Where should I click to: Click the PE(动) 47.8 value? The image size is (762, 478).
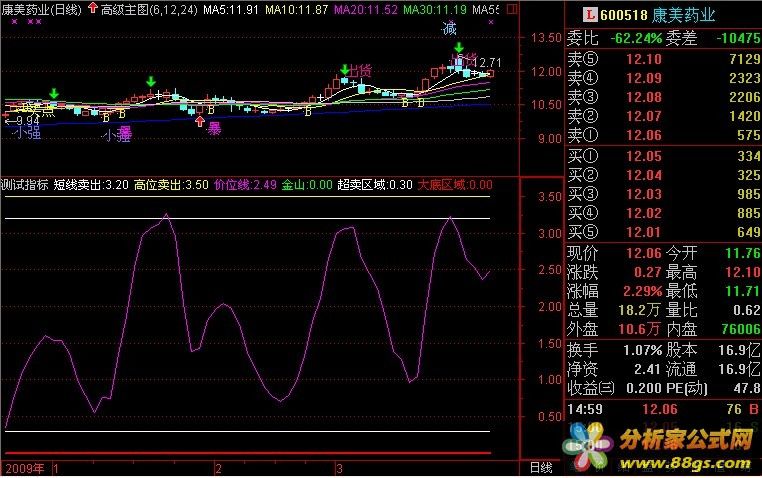[747, 388]
